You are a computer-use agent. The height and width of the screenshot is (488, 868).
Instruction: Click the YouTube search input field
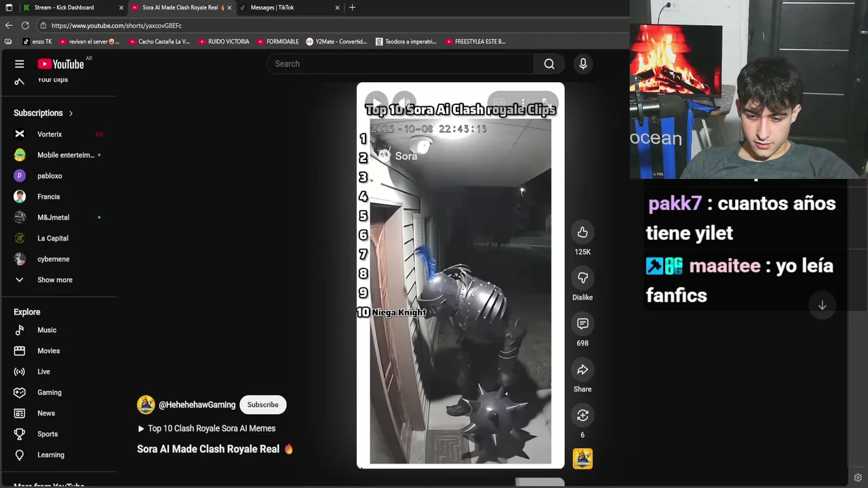tap(400, 64)
